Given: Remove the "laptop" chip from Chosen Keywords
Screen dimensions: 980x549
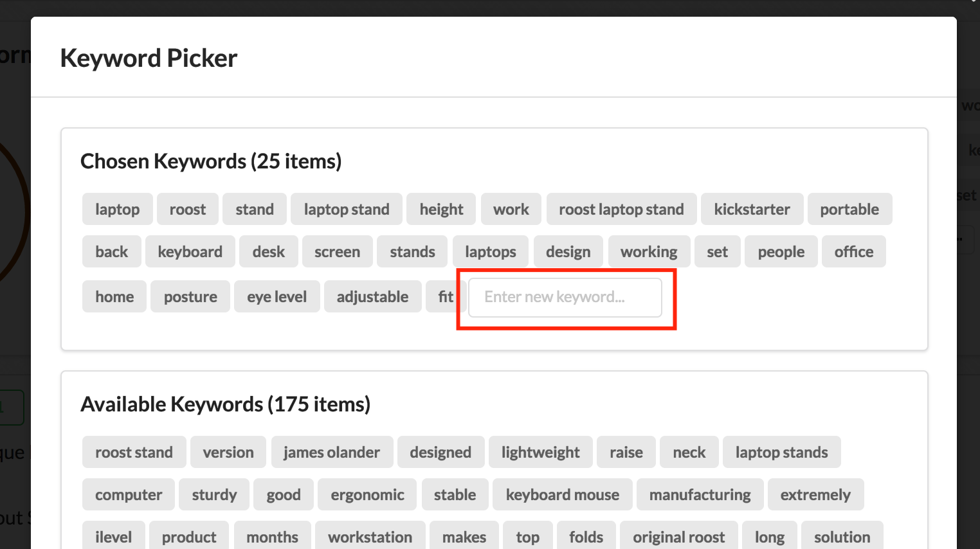Looking at the screenshot, I should tap(117, 209).
